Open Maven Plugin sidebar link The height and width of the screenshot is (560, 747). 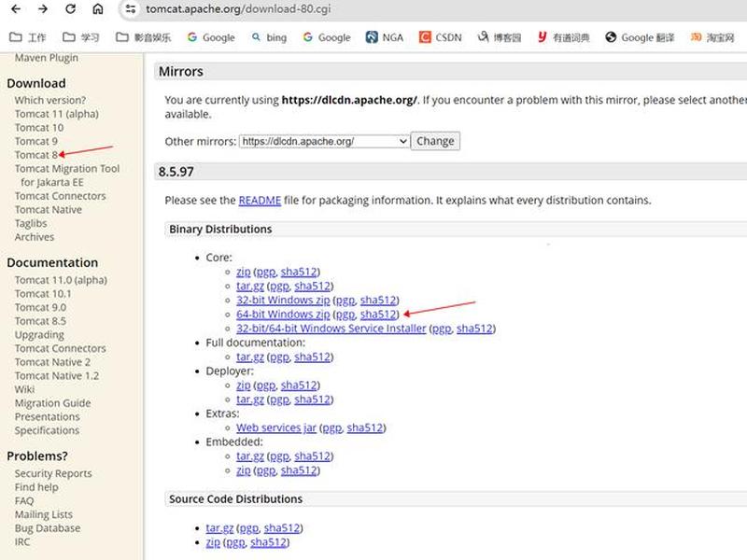(x=46, y=58)
